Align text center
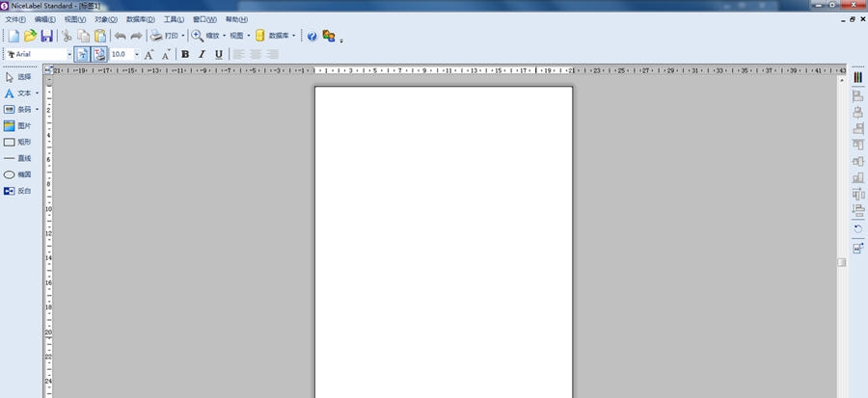Viewport: 868px width, 398px height. pos(256,54)
